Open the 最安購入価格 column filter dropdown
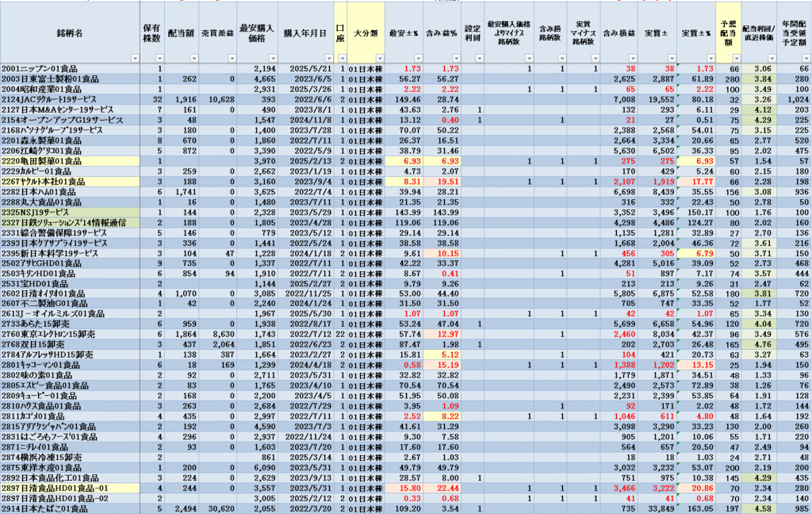 (x=273, y=59)
